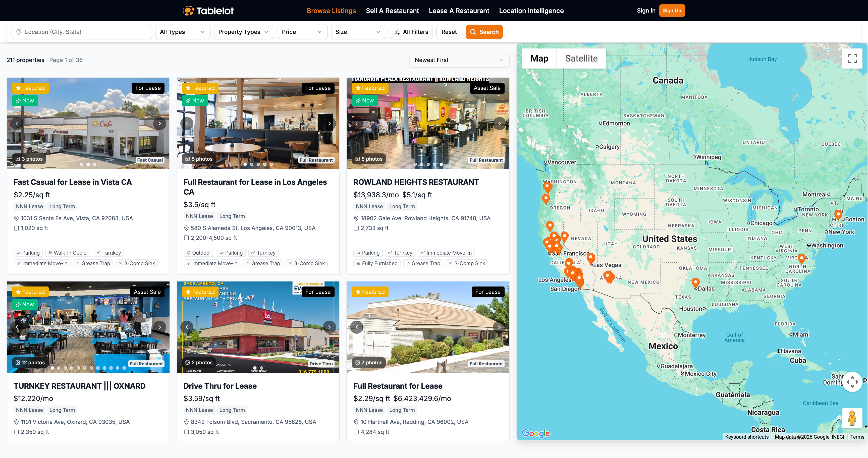The height and width of the screenshot is (458, 868).
Task: Switch map to Satellite view
Action: point(581,59)
